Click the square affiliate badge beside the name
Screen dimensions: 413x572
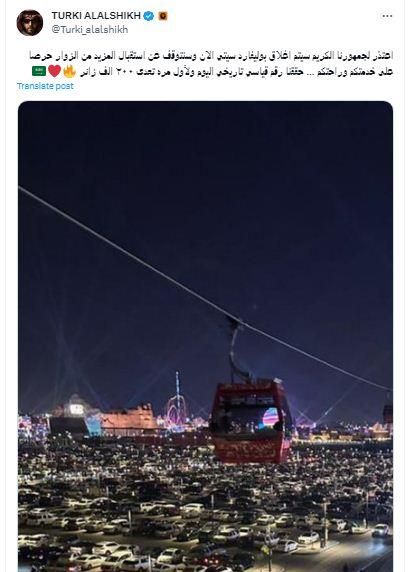[163, 16]
